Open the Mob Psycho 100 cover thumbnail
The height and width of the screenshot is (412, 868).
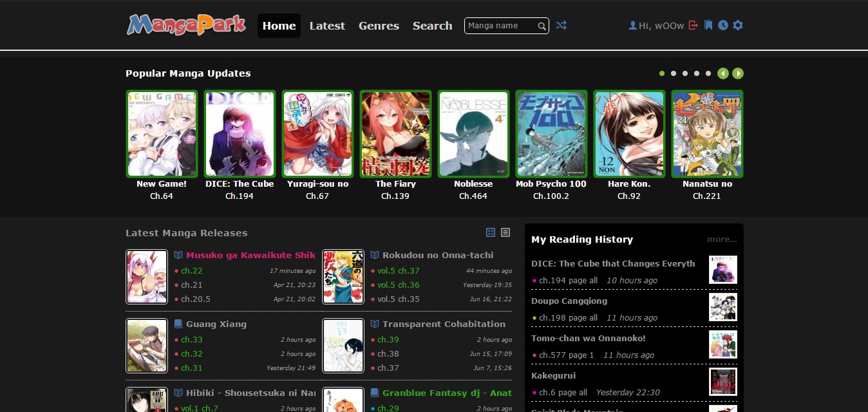[x=551, y=133]
